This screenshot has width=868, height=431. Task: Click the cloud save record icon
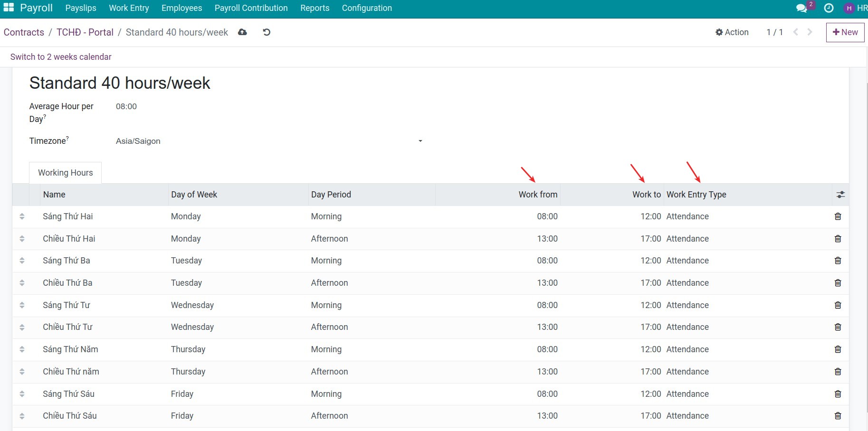[242, 32]
